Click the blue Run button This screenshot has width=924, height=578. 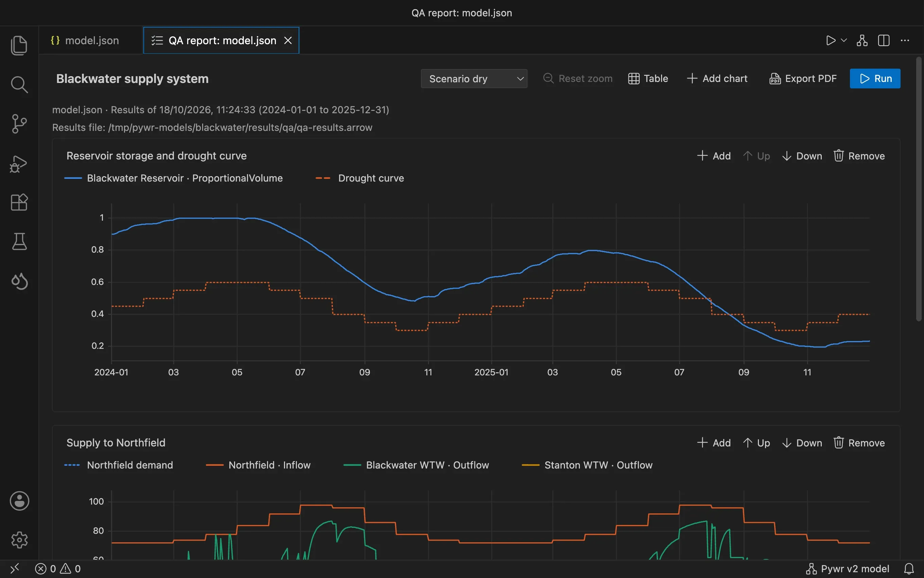click(875, 79)
